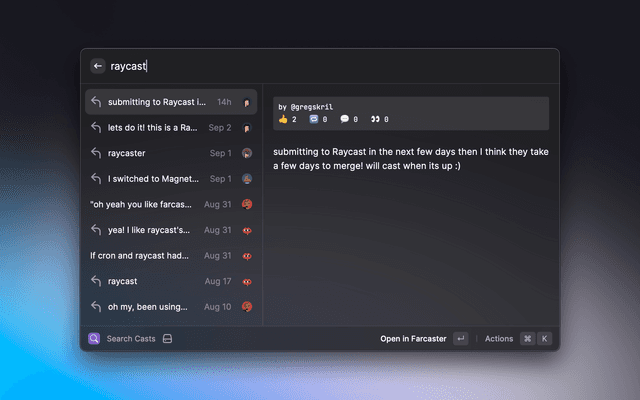
Task: Click the reply arrow on the 'raycaster' cast
Action: click(96, 153)
